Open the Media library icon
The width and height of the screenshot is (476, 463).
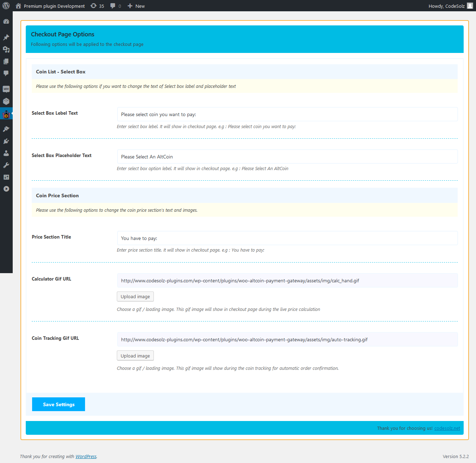(6, 49)
